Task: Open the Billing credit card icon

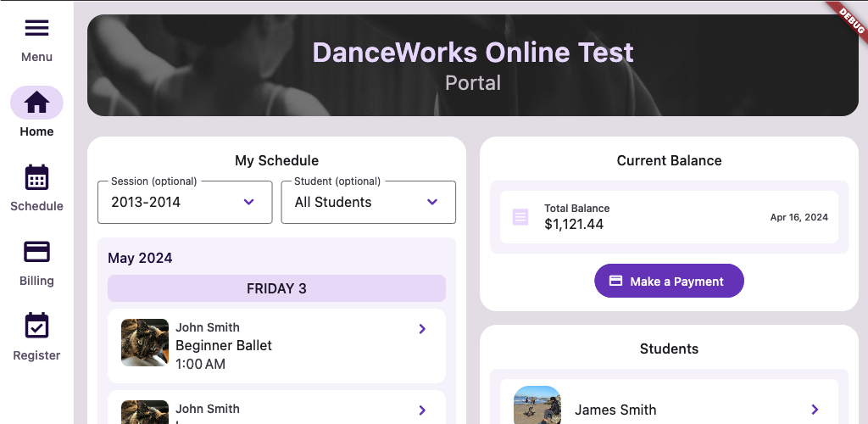Action: pos(36,252)
